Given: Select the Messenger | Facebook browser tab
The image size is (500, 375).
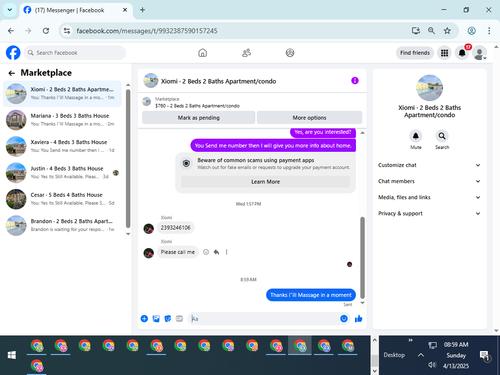Looking at the screenshot, I should [x=76, y=10].
